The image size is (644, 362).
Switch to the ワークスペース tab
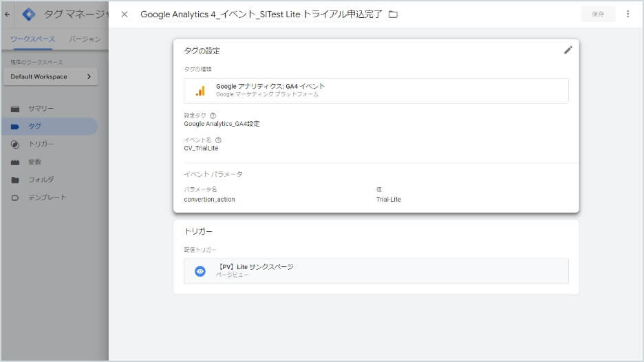[x=33, y=39]
